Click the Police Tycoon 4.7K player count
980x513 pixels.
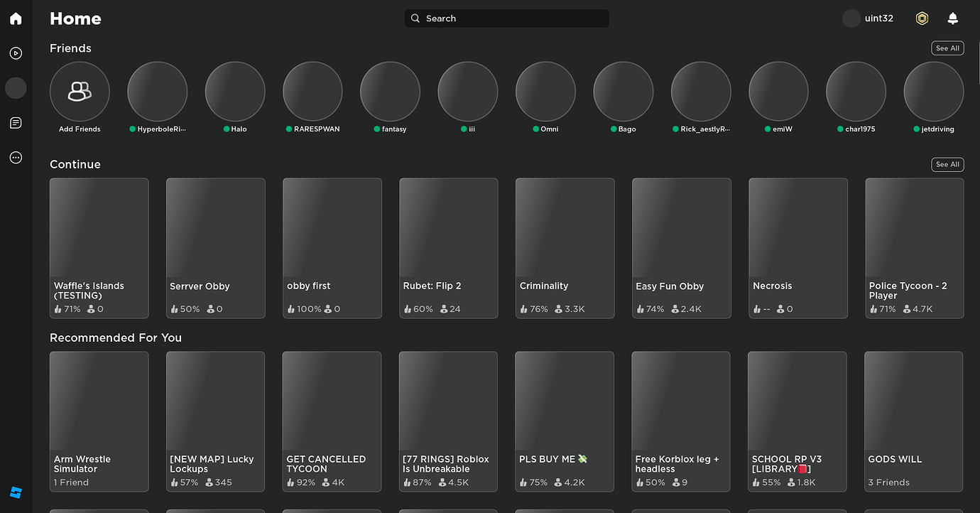917,309
